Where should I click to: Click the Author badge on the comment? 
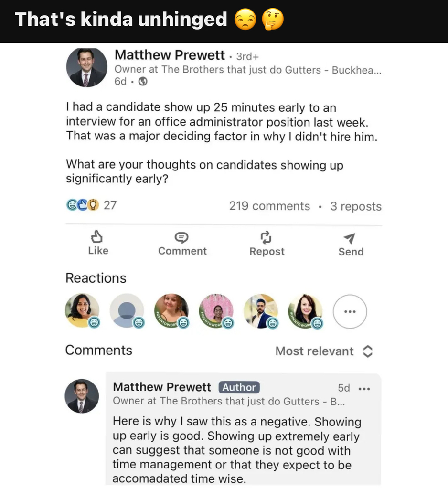click(x=239, y=387)
